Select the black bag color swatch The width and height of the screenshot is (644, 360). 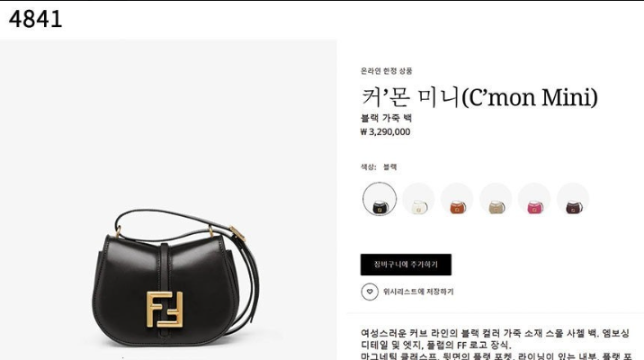pyautogui.click(x=380, y=199)
